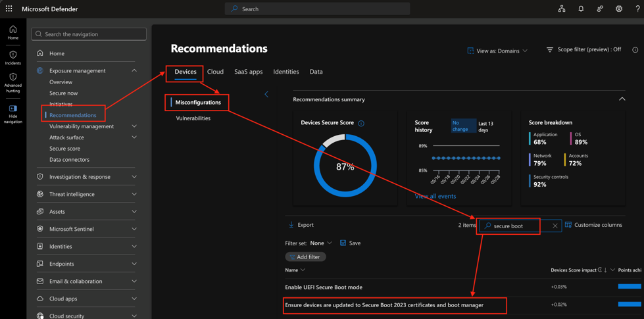Click the +0.03% score impact value
The image size is (644, 319).
[x=558, y=287]
